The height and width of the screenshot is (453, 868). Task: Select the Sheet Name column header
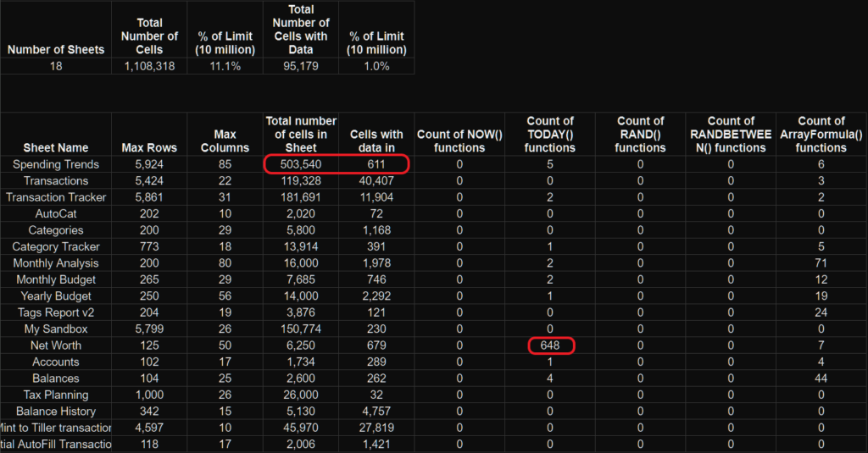click(56, 147)
